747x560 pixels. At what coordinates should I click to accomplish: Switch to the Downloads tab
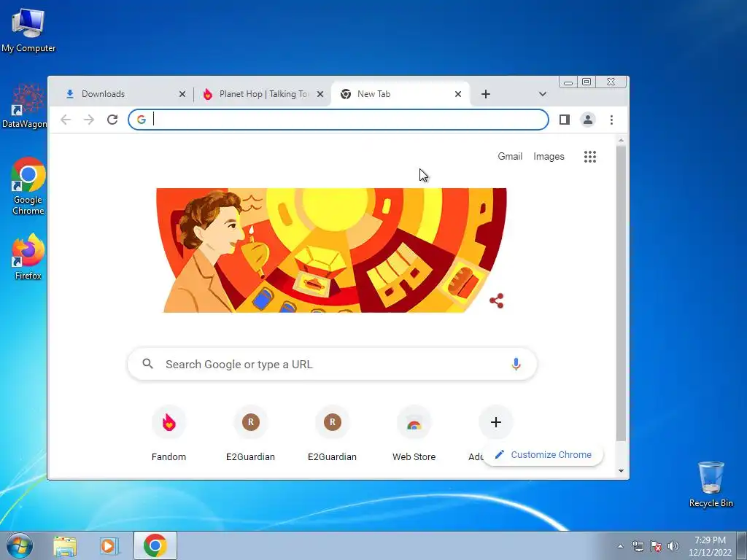click(119, 94)
